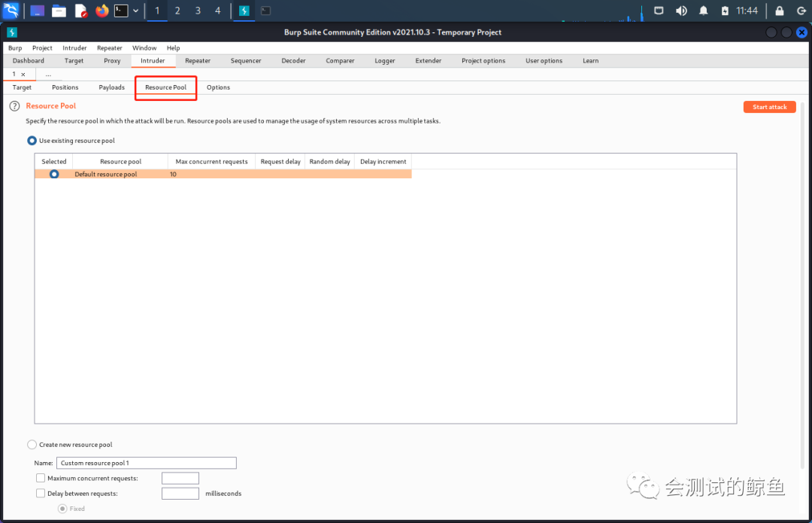This screenshot has height=523, width=812.
Task: Show desktop via blue panel icon
Action: [38, 11]
